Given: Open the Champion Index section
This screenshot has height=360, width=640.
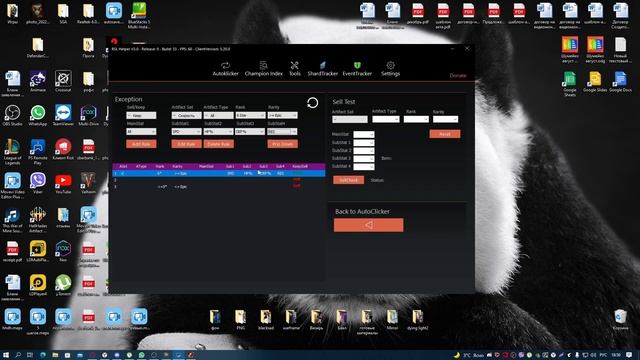Looking at the screenshot, I should [264, 69].
